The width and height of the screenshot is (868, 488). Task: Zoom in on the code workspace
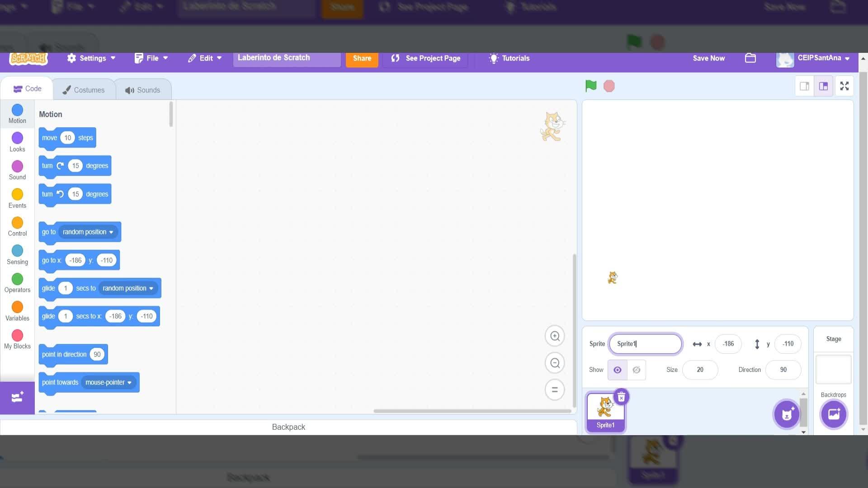coord(555,336)
